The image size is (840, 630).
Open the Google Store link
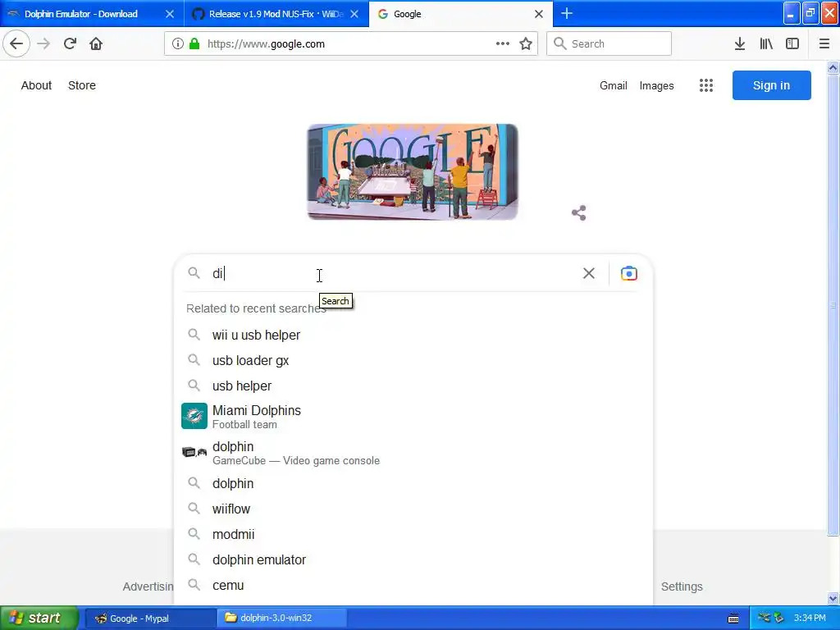82,85
